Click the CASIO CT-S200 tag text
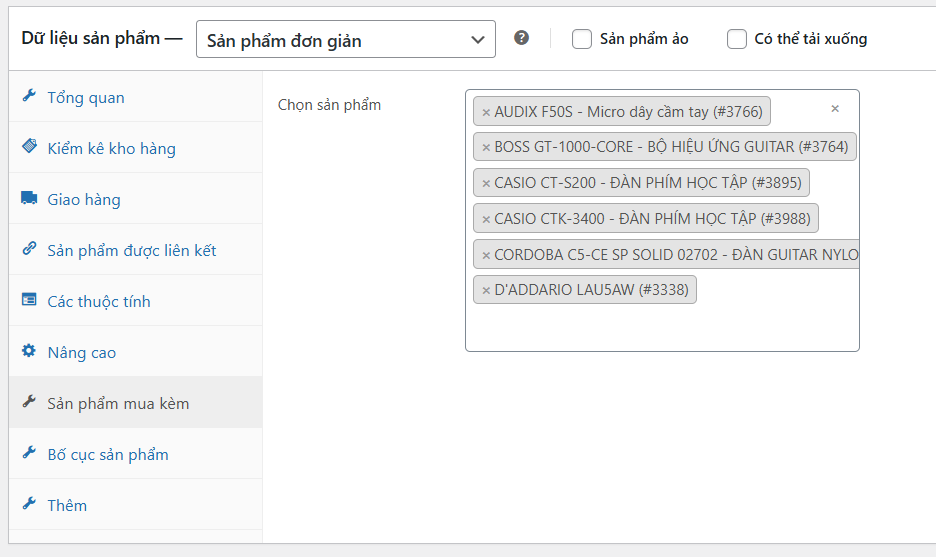Viewport: 936px width, 557px height. (648, 183)
